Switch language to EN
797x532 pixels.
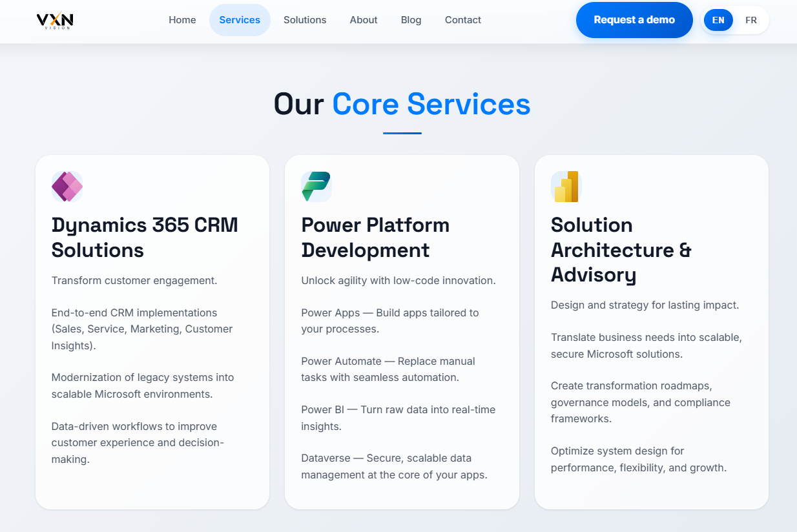pos(718,20)
